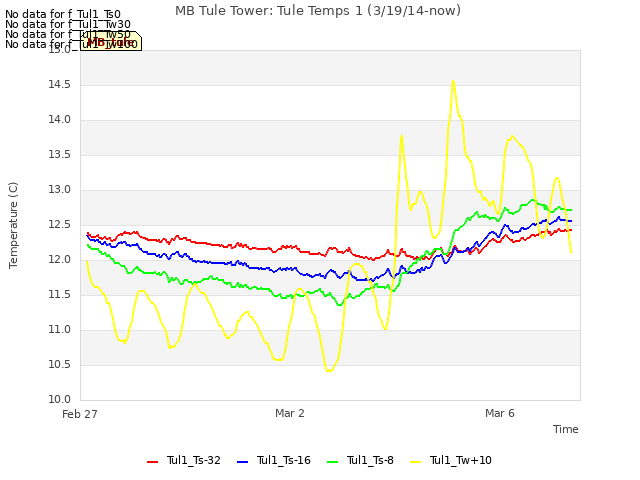The height and width of the screenshot is (480, 640).
Task: Click the red Tul1_Ts-32 legend swatch
Action: click(x=152, y=462)
